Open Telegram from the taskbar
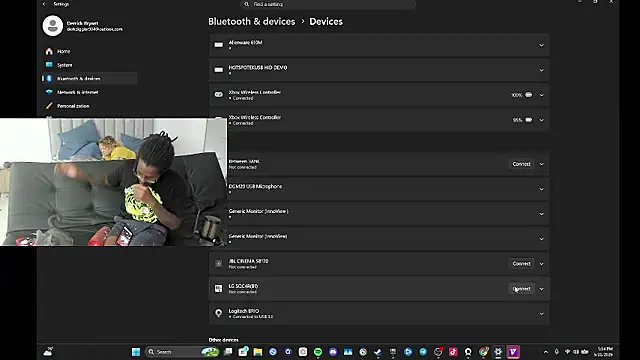 423,352
